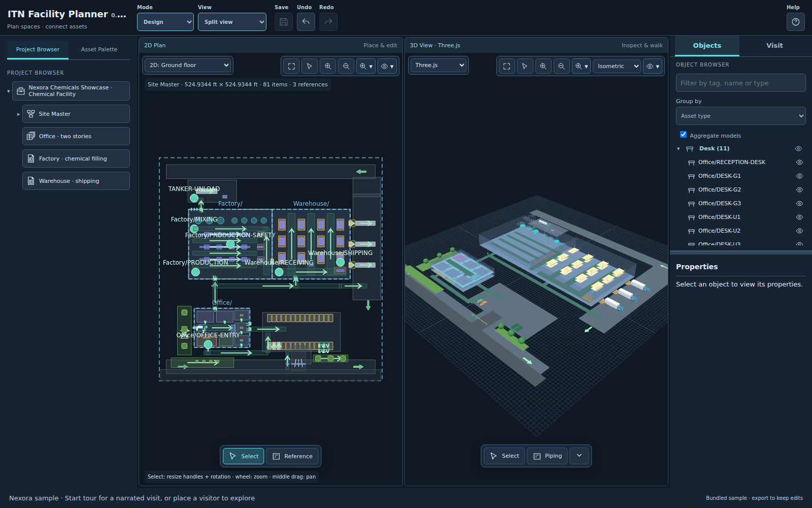812x508 pixels.
Task: Toggle visibility of Desk (11) group
Action: (x=798, y=149)
